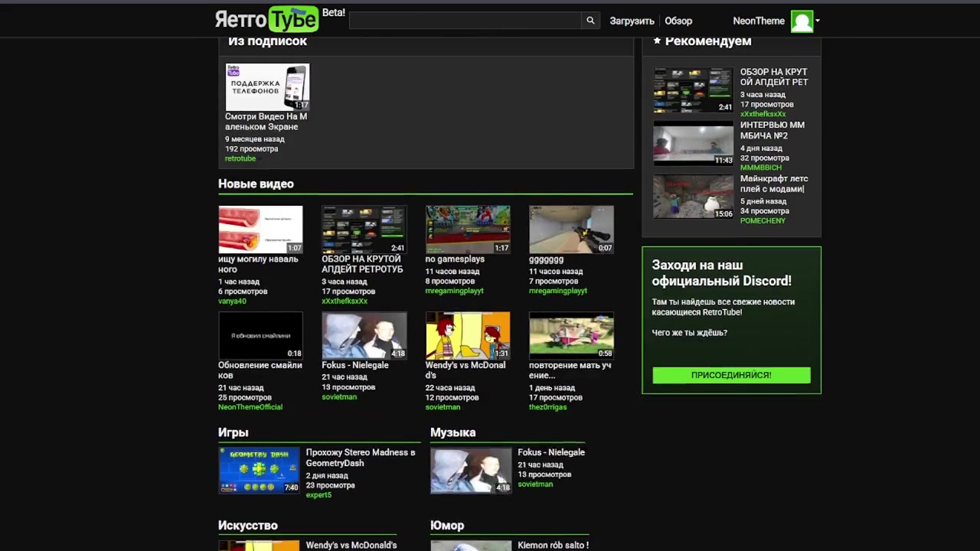Click the RetroTube logo
The image size is (980, 551).
pos(266,19)
